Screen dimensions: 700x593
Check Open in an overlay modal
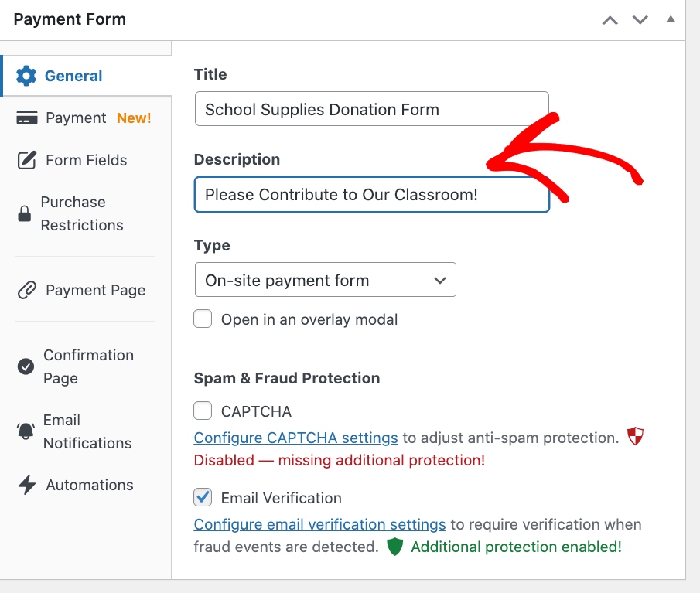coord(203,319)
